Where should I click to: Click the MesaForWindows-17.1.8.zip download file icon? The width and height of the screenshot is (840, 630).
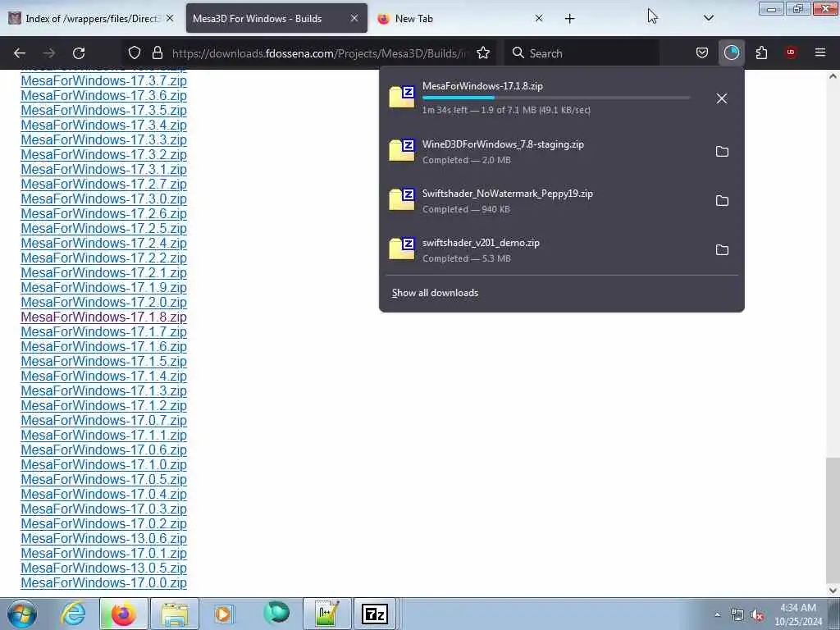coord(402,98)
